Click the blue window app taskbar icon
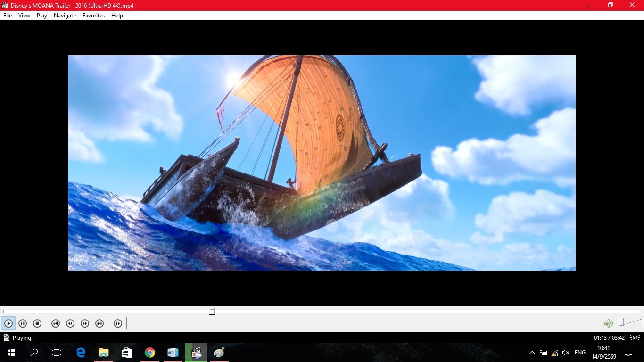Screen dimensions: 644x362 (x=173, y=353)
